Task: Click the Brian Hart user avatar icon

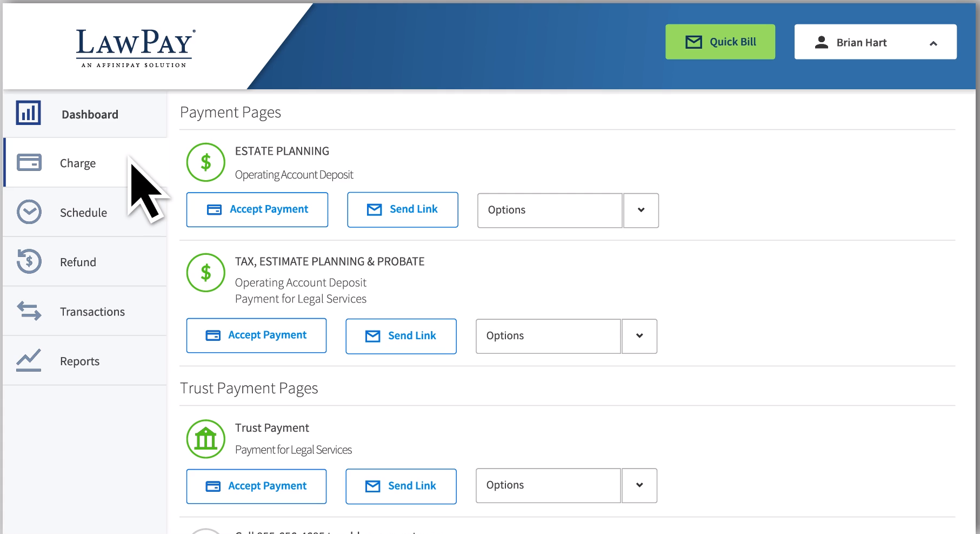Action: tap(823, 42)
